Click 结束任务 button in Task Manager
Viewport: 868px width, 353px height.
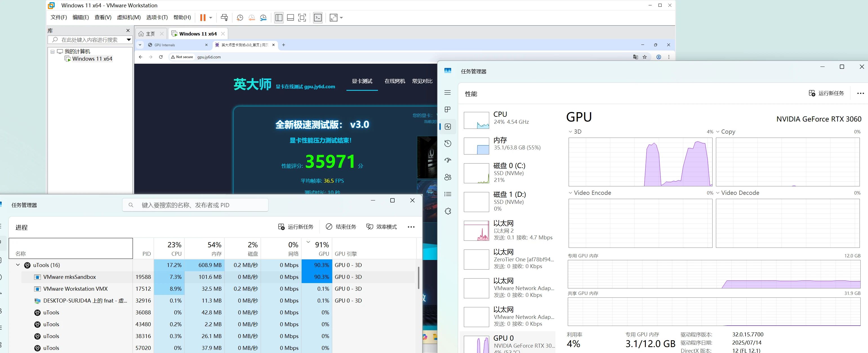[341, 227]
